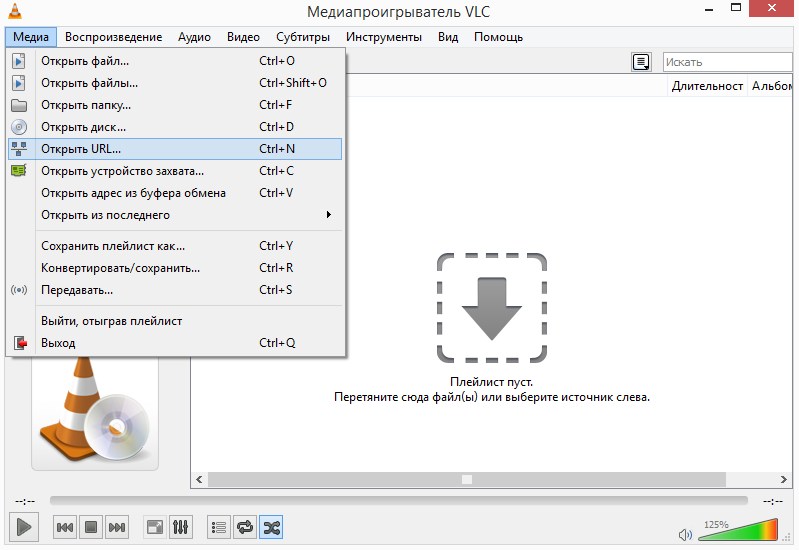
Task: Click the Искать search field
Action: (727, 62)
